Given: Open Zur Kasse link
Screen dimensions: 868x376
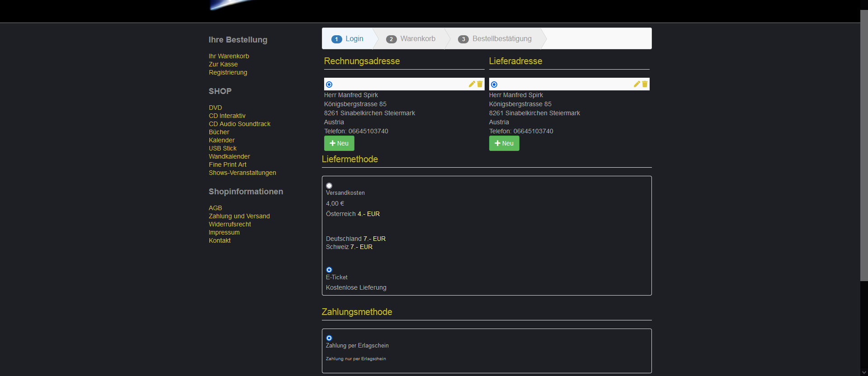Looking at the screenshot, I should pos(223,64).
